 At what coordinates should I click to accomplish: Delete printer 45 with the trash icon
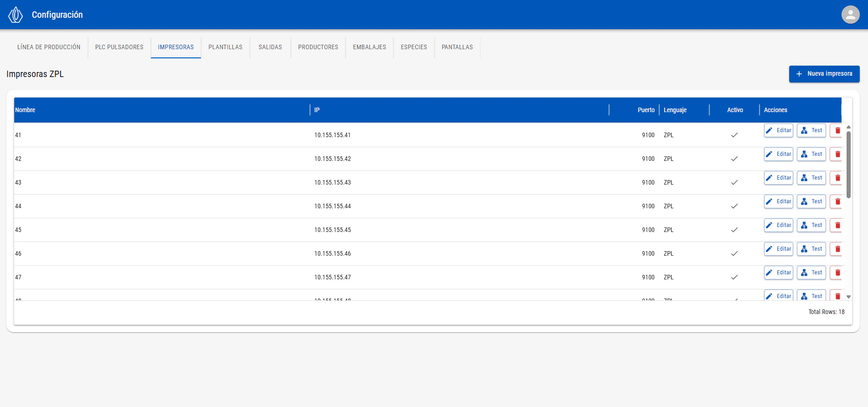click(837, 225)
